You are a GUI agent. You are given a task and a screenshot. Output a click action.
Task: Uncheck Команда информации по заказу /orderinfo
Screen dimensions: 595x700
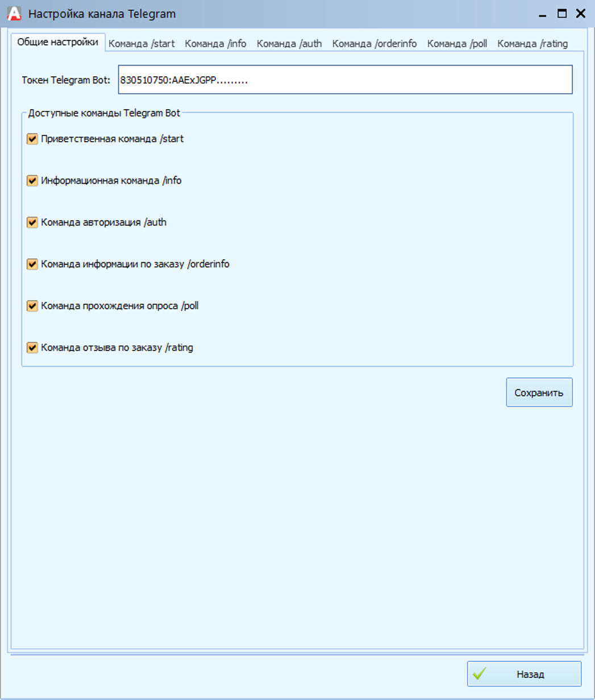click(x=32, y=264)
